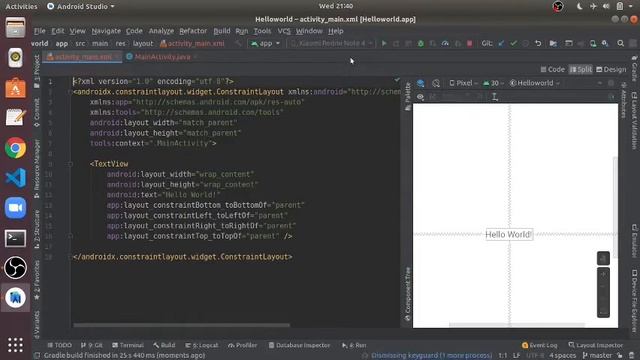Open the Profile app gauge icon

[445, 43]
